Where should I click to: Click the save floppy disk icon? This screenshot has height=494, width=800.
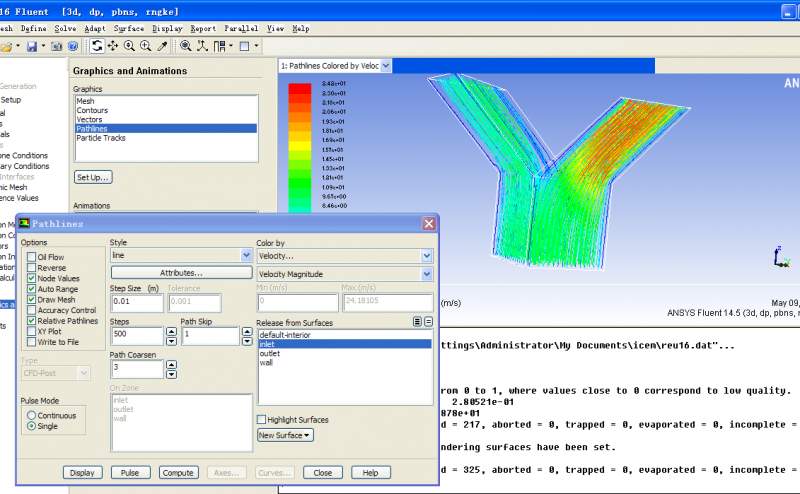pos(32,47)
